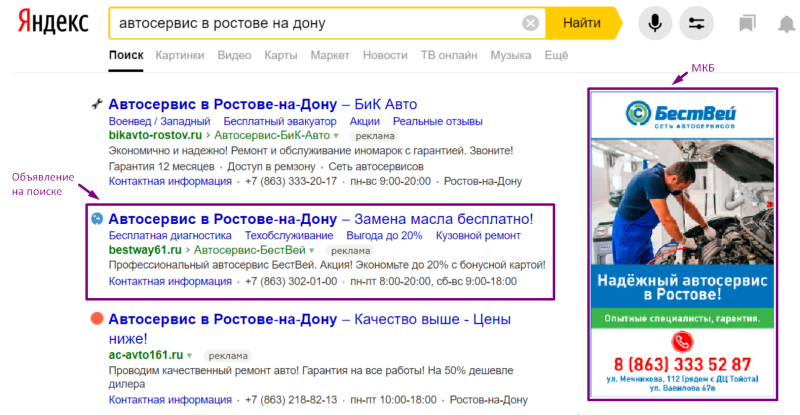Open Контактная информация for БиК Авто
The width and height of the screenshot is (800, 415).
pos(170,181)
